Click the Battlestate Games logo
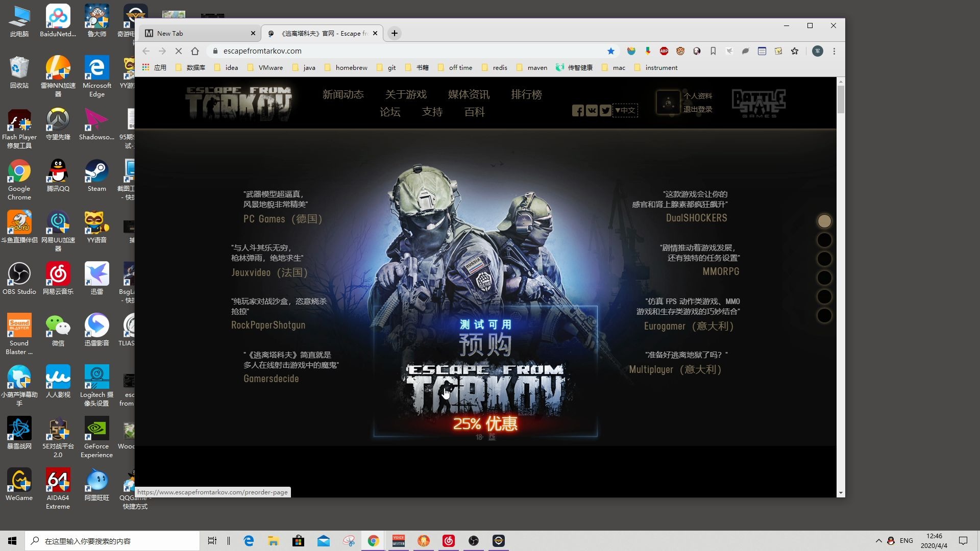This screenshot has width=980, height=551. click(x=759, y=104)
